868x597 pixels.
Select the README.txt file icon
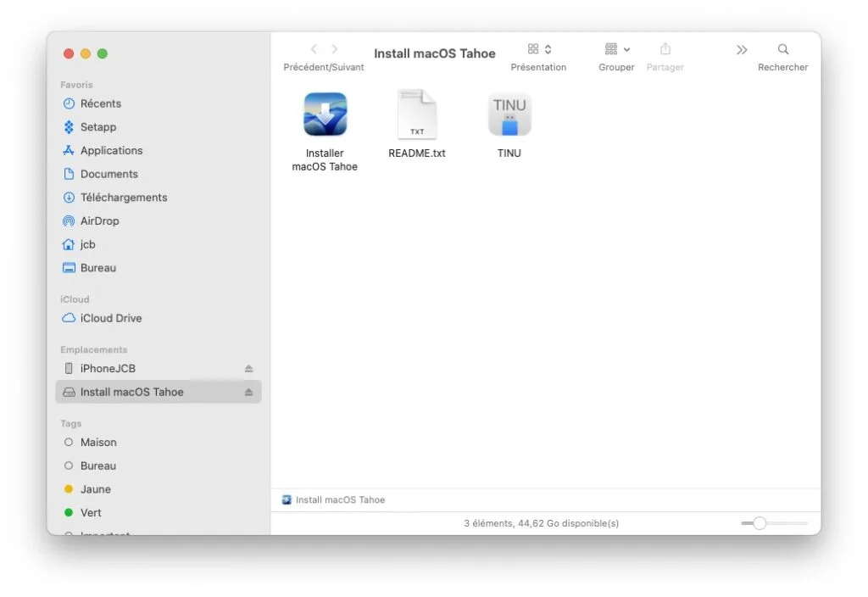(x=417, y=114)
